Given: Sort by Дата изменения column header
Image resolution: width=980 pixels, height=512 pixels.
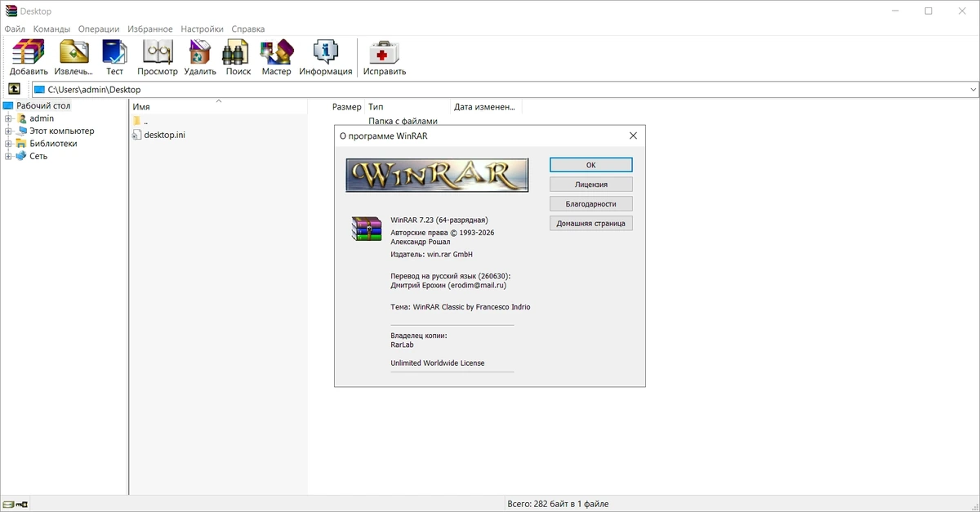Looking at the screenshot, I should pos(486,107).
